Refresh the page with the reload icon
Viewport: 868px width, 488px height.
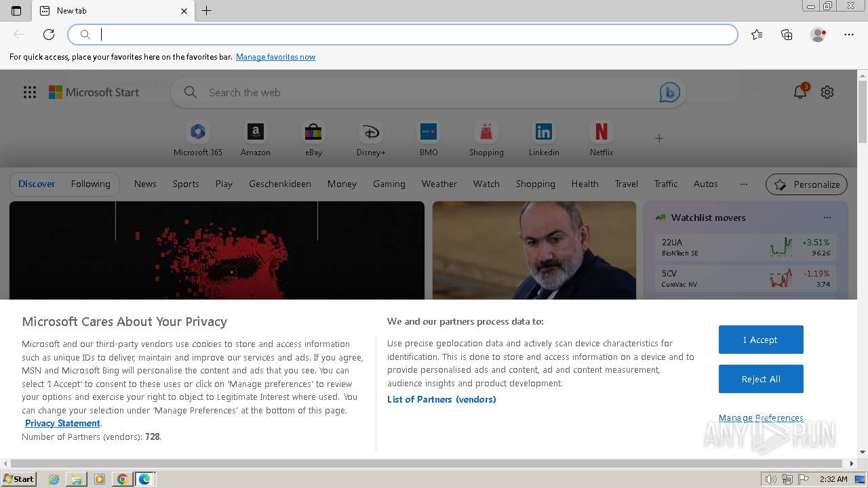pos(49,35)
